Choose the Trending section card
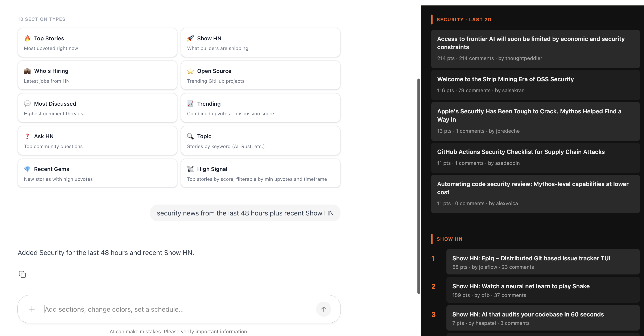This screenshot has width=644, height=336. point(260,108)
